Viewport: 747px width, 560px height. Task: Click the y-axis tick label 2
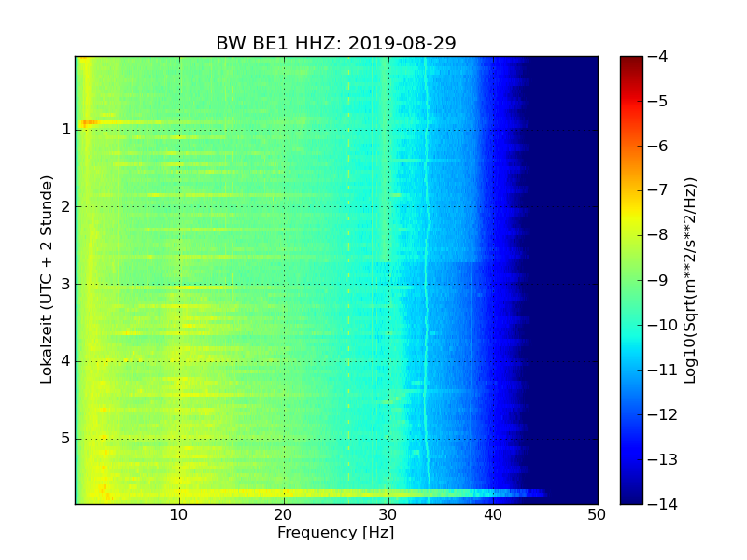coord(66,206)
